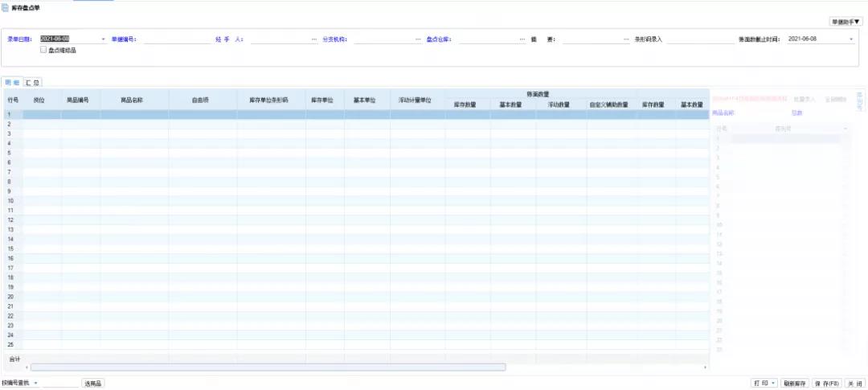Open the 分支机构 lookup ellipsis button
This screenshot has width=868, height=390.
tap(418, 39)
